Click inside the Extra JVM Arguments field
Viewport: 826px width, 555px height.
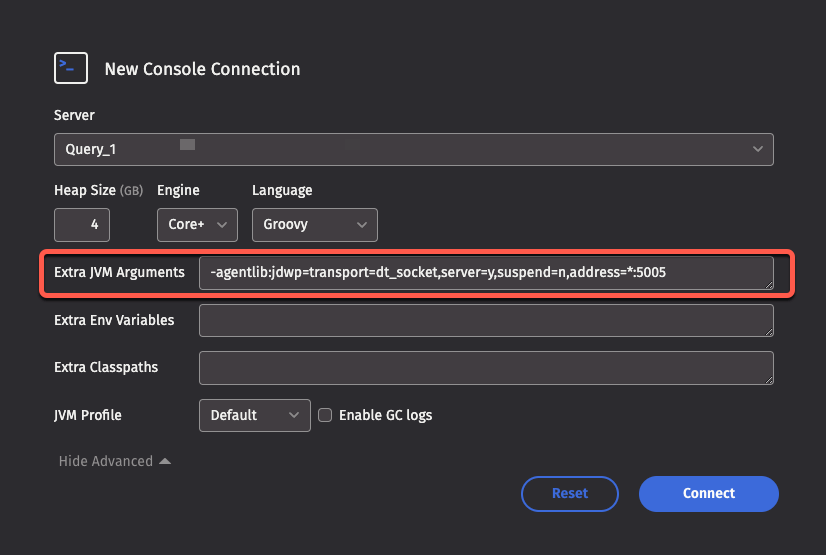(485, 273)
